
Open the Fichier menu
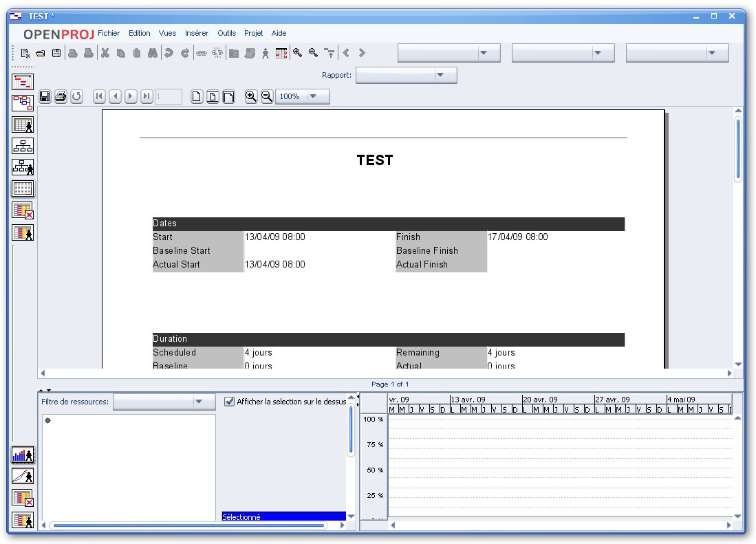pos(109,33)
